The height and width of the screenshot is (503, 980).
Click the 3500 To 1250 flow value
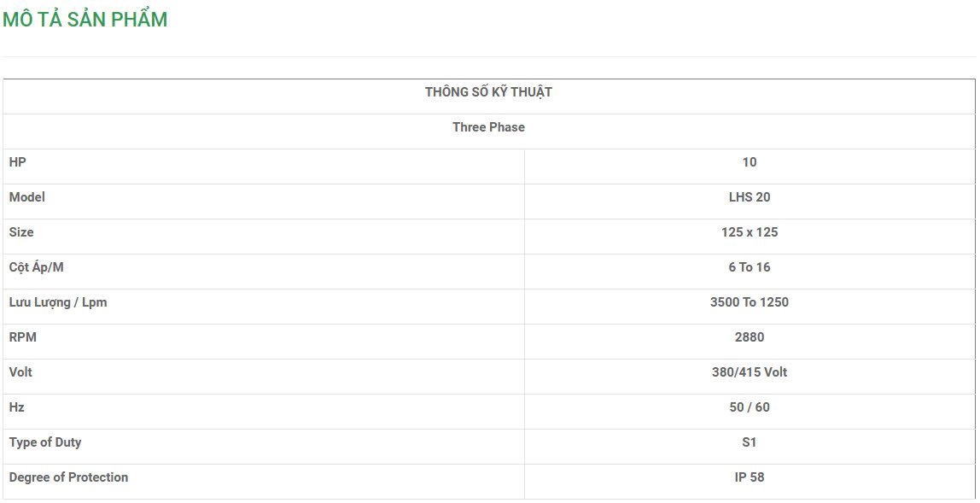pos(750,302)
